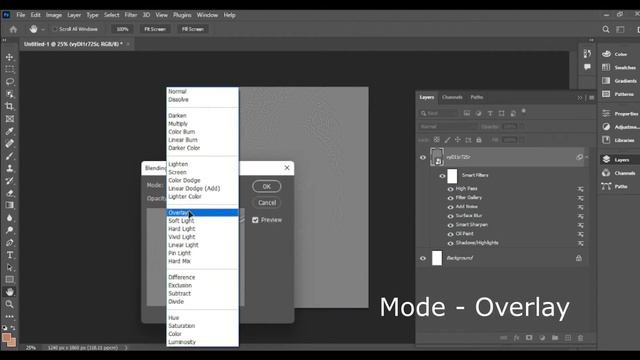Click the background color swatch

click(13, 342)
